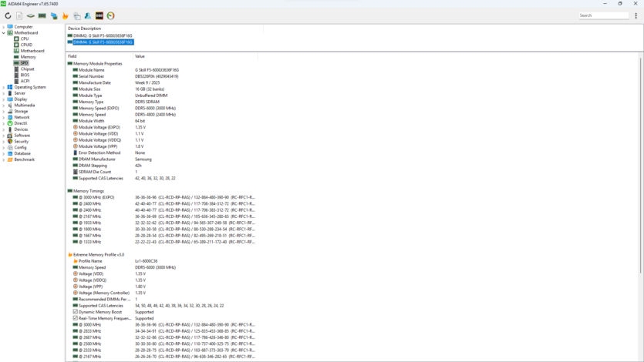
Task: Toggle Dynamic Memory Boost checkbox
Action: [x=75, y=312]
